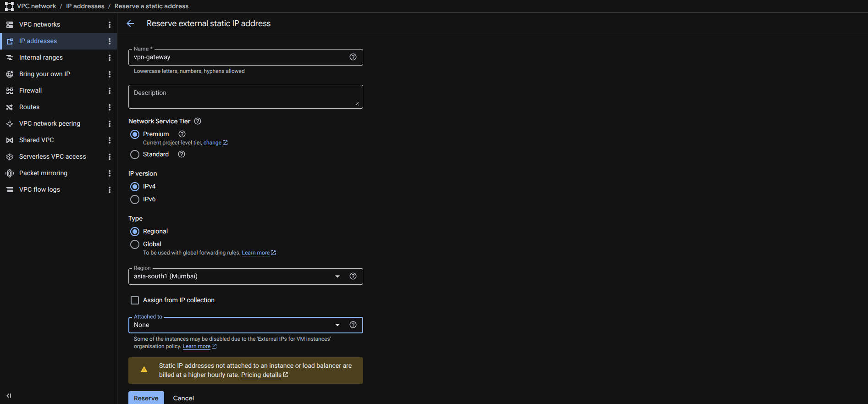Click the Cancel button
Screen dimensions: 868x404
[183, 398]
